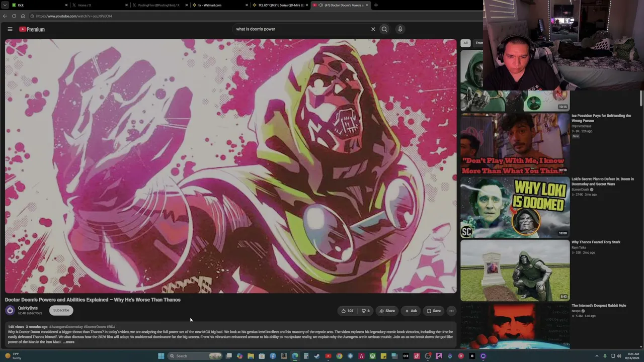Open Sticky Notes from taskbar

tap(383, 356)
